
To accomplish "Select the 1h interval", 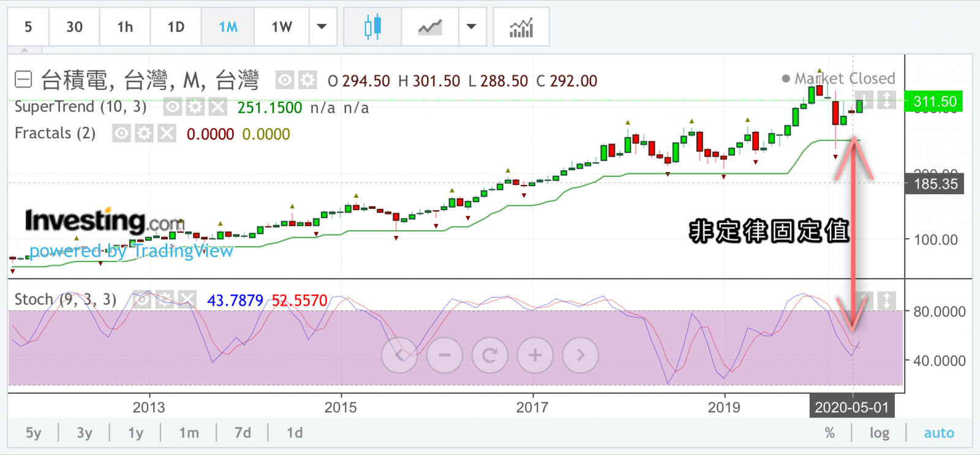I will 125,27.
